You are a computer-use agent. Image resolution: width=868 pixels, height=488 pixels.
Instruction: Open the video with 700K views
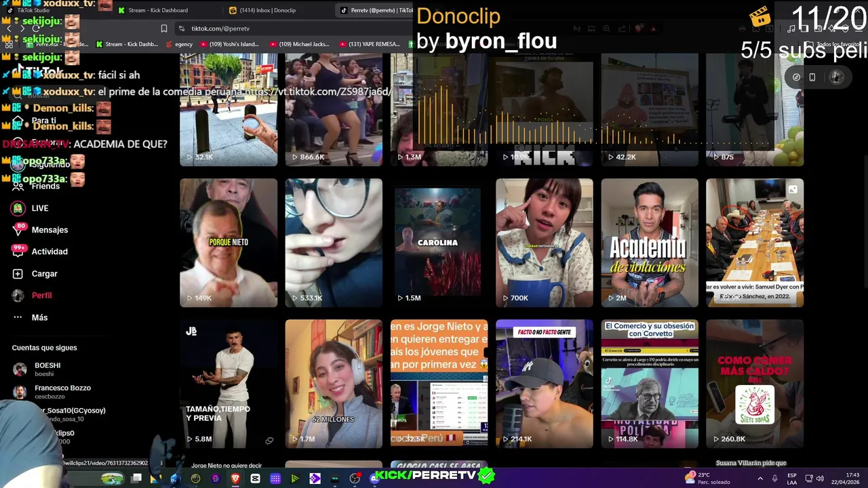click(545, 243)
